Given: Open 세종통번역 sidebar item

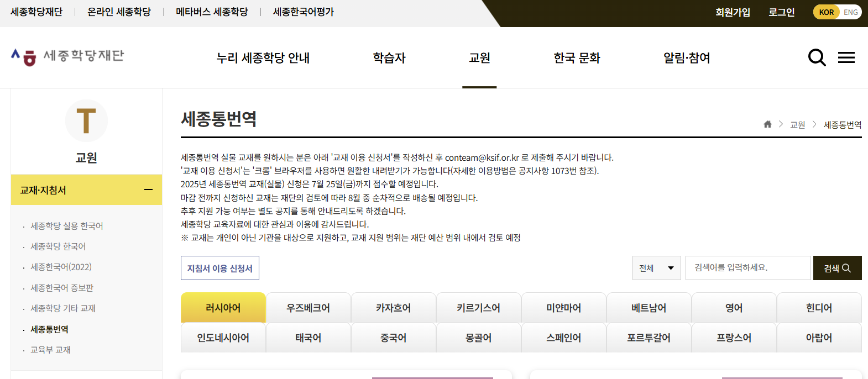Looking at the screenshot, I should coord(49,329).
